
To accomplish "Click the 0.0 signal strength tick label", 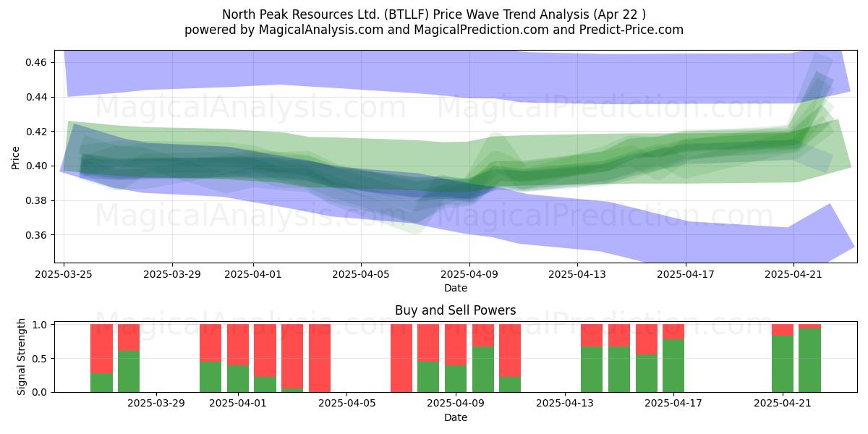I will pos(41,392).
